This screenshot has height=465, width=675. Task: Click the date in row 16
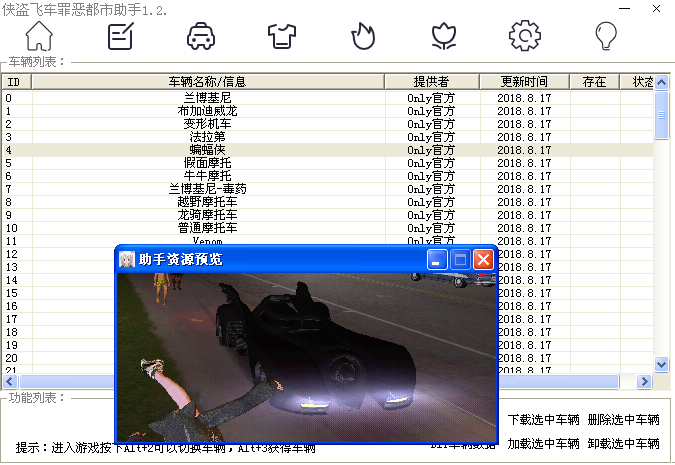tap(525, 306)
